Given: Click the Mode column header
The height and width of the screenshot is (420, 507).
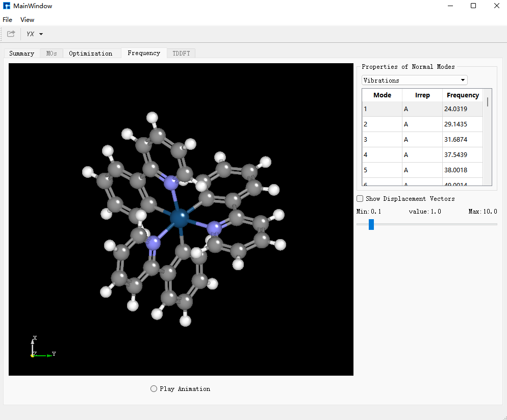Looking at the screenshot, I should pyautogui.click(x=382, y=95).
